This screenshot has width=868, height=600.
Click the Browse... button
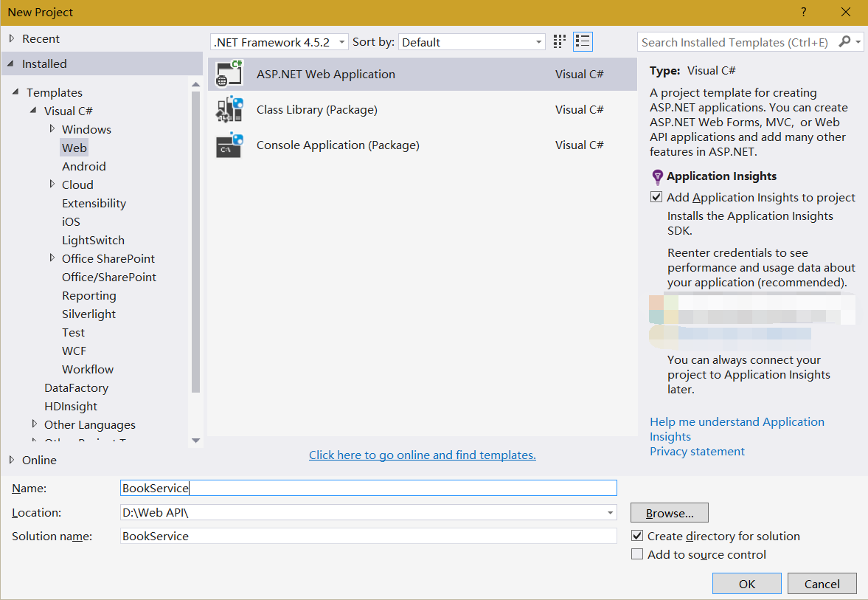pyautogui.click(x=670, y=513)
